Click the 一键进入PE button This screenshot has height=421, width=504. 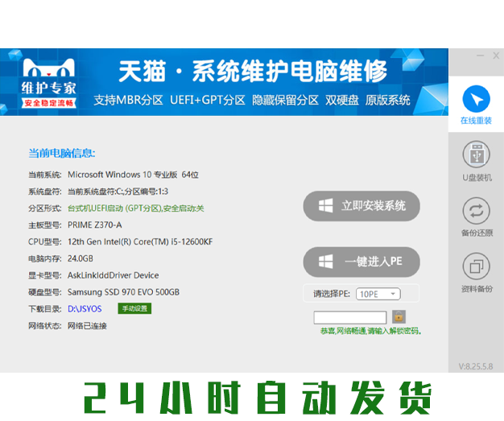(361, 262)
